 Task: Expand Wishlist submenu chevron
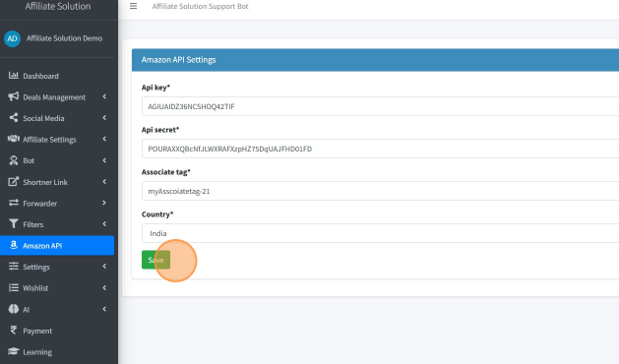click(104, 287)
